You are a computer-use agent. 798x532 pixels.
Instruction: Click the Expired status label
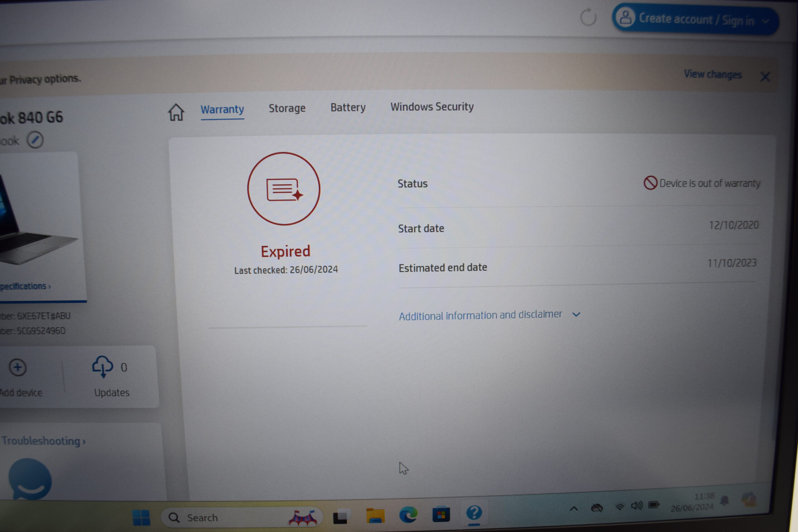pos(285,252)
